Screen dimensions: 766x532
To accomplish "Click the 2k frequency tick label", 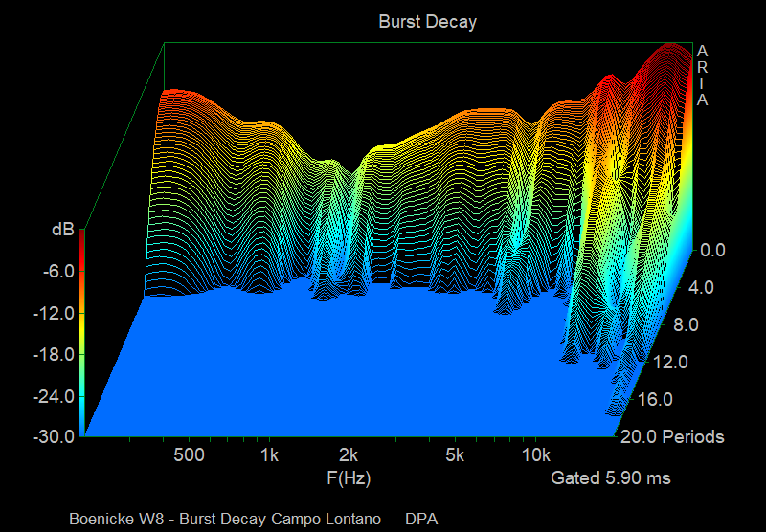I will click(x=349, y=454).
